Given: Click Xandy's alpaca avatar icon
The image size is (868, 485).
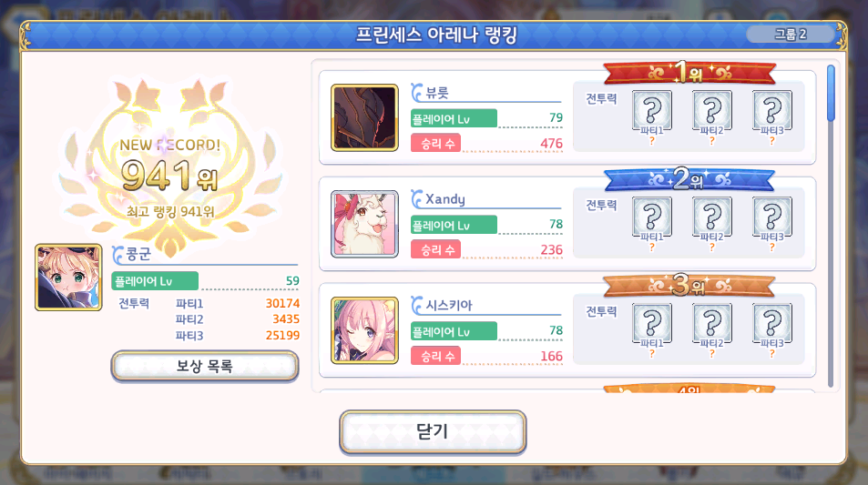Looking at the screenshot, I should click(x=364, y=224).
